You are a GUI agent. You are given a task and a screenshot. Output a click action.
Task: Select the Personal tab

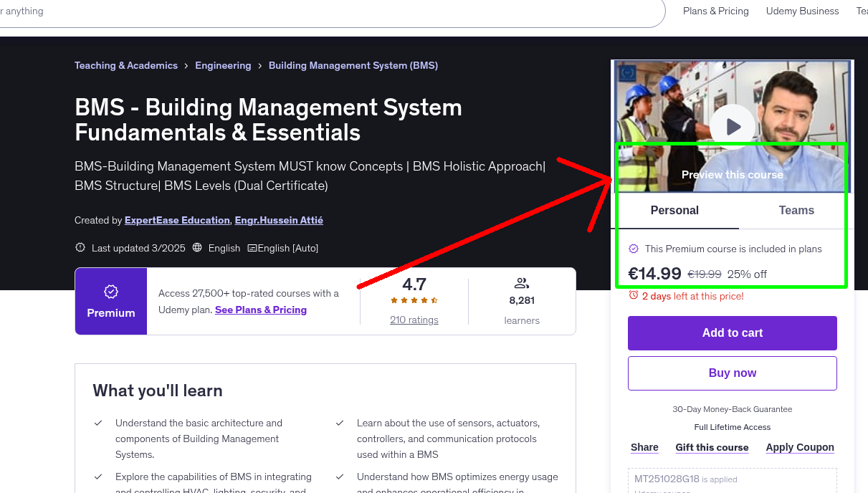pyautogui.click(x=674, y=210)
